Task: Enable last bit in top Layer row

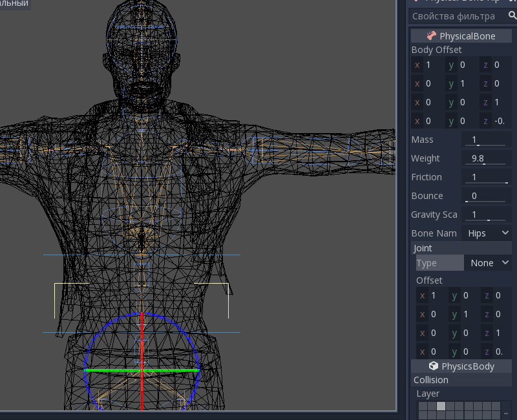Action: pyautogui.click(x=496, y=406)
